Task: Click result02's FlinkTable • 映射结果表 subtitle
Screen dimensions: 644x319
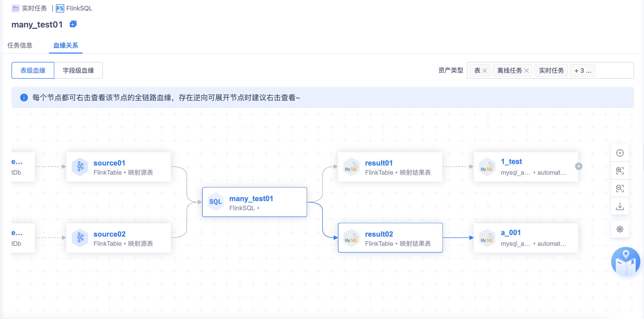Action: click(x=398, y=244)
